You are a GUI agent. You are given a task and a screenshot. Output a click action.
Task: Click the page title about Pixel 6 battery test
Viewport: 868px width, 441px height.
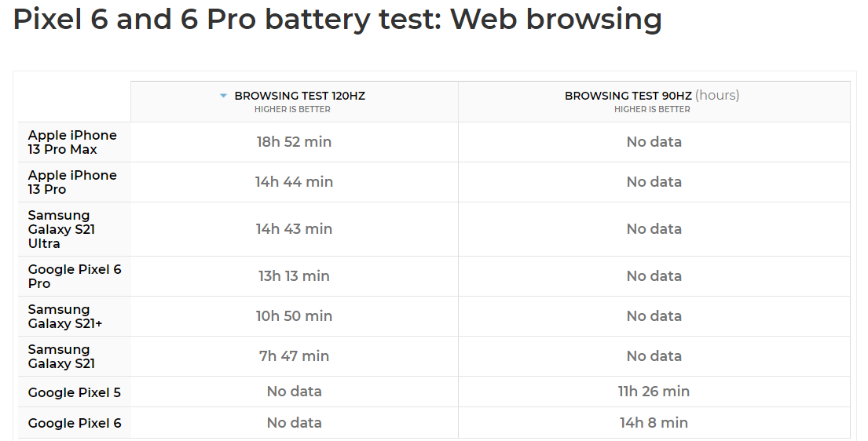pyautogui.click(x=337, y=19)
